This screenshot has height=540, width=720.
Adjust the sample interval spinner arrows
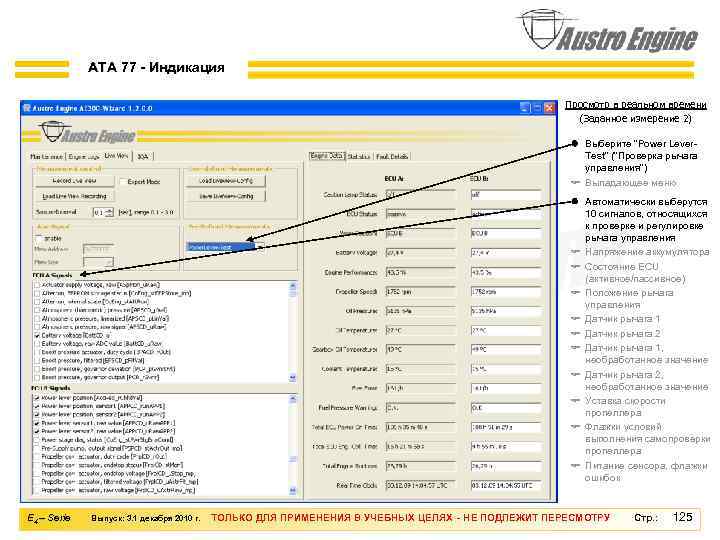[109, 212]
